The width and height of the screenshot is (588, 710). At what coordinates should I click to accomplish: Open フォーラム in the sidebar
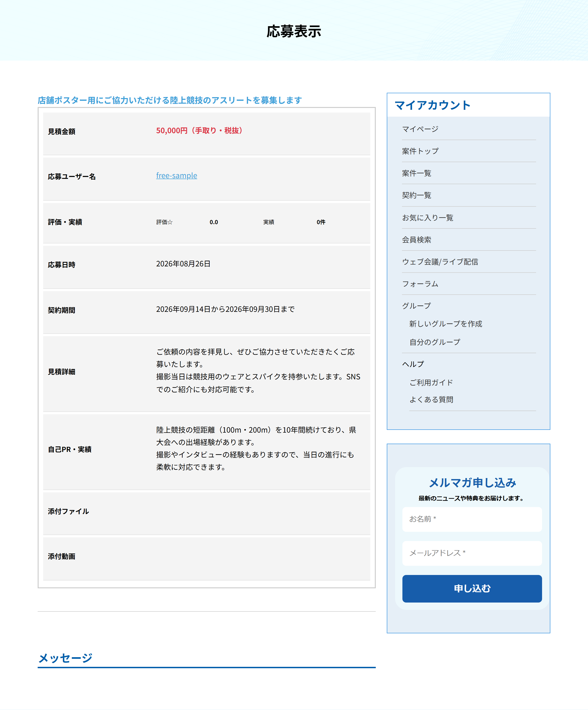point(420,284)
